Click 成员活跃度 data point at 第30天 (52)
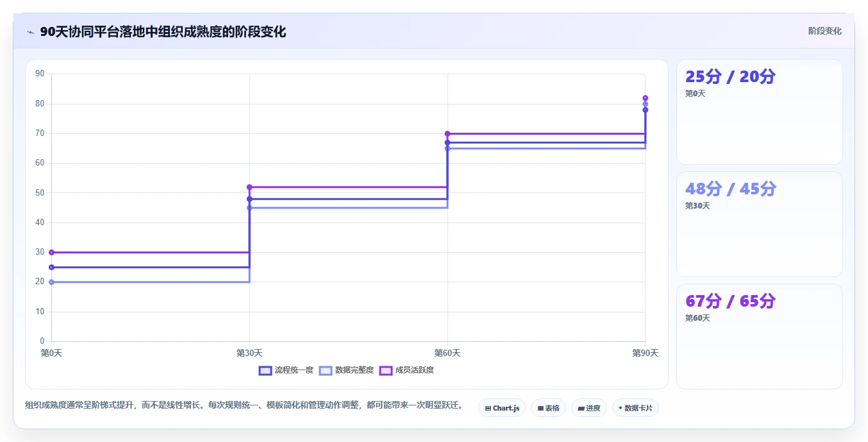The height and width of the screenshot is (442, 868). [x=249, y=187]
